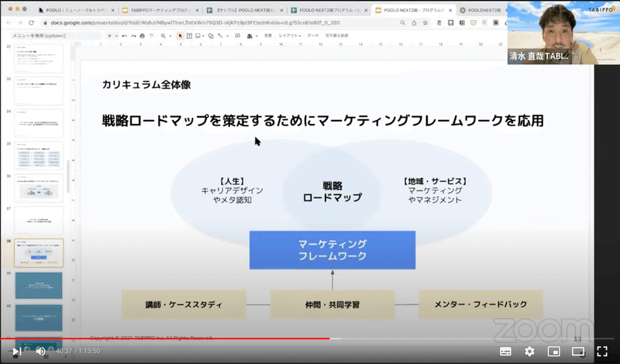Switch to the POOLONEXT2期 tab at far right
Image resolution: width=620 pixels, height=364 pixels.
point(482,10)
